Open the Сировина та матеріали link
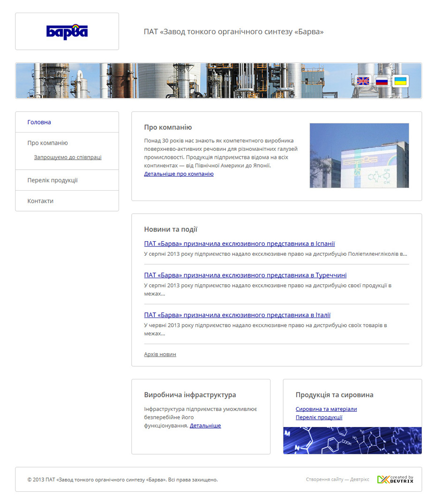The width and height of the screenshot is (436, 504). [326, 409]
